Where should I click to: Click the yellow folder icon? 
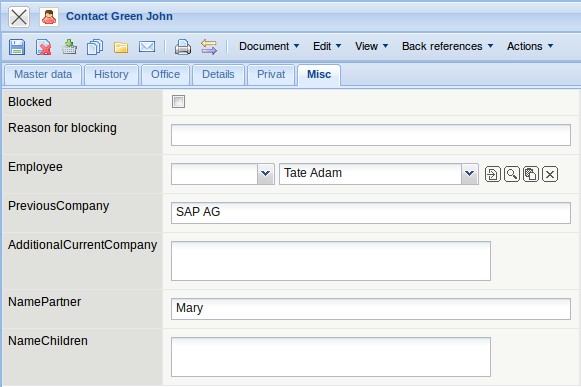click(121, 47)
